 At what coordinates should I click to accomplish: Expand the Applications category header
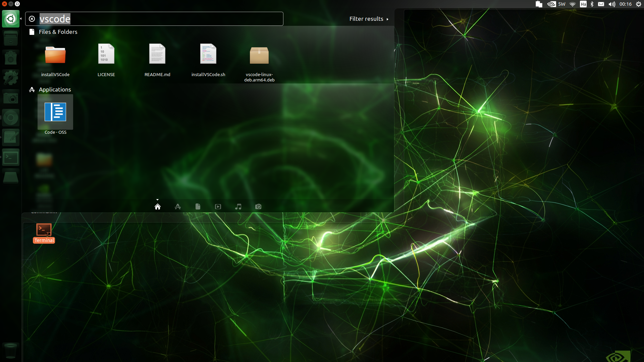pos(55,89)
